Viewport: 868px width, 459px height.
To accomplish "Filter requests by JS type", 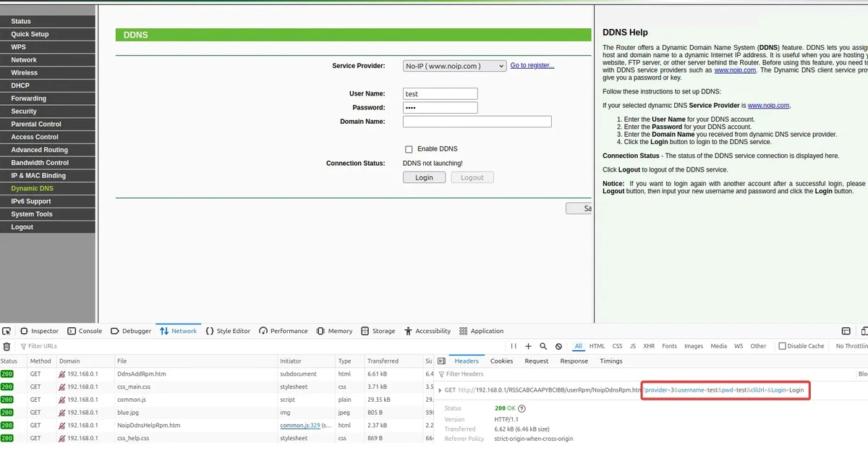I will pos(633,346).
